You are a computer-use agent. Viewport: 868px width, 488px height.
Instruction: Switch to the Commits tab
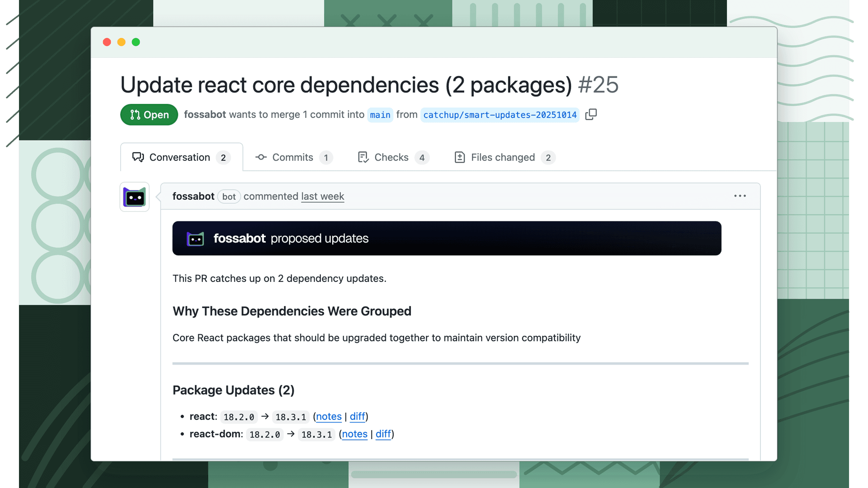294,157
